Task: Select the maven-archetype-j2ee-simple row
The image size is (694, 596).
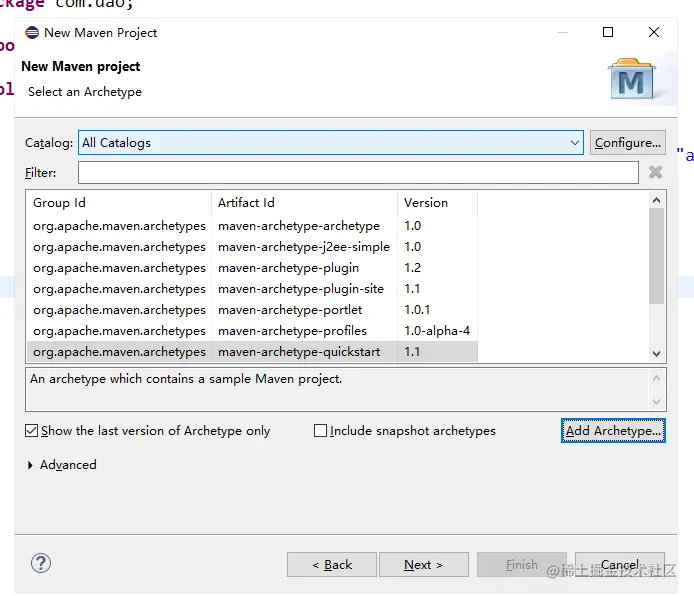Action: (x=252, y=246)
